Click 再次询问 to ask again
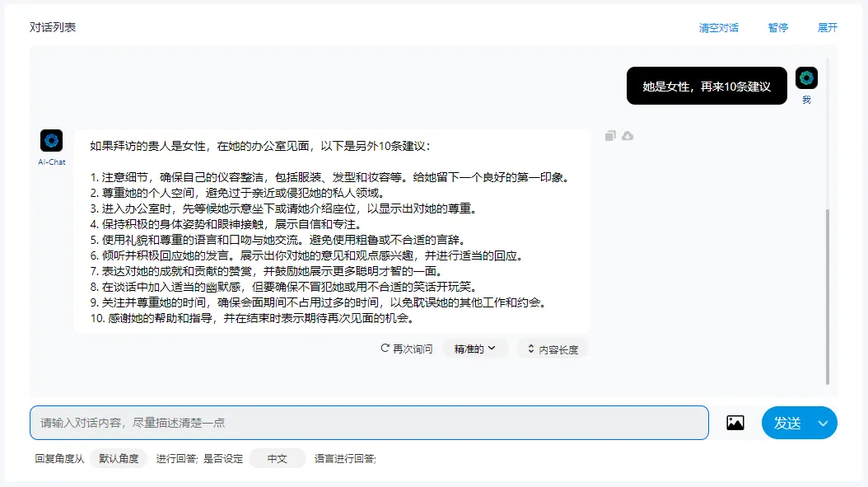This screenshot has width=868, height=487. (413, 349)
